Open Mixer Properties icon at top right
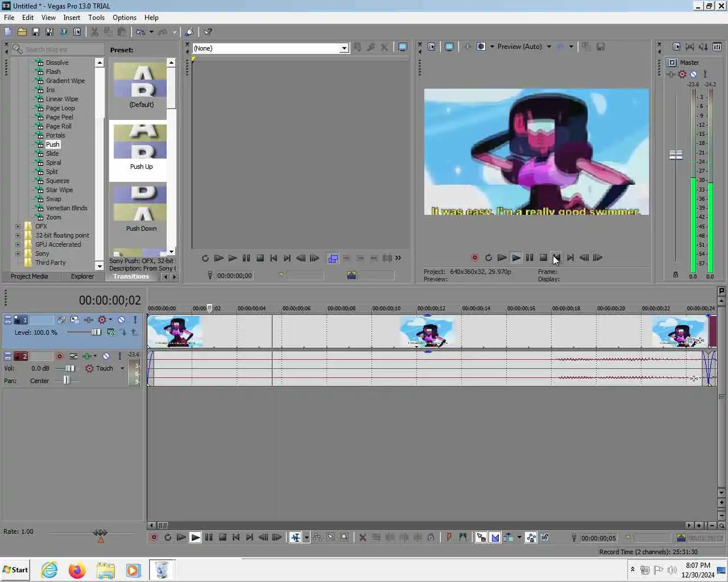Image resolution: width=728 pixels, height=582 pixels. 676,47
